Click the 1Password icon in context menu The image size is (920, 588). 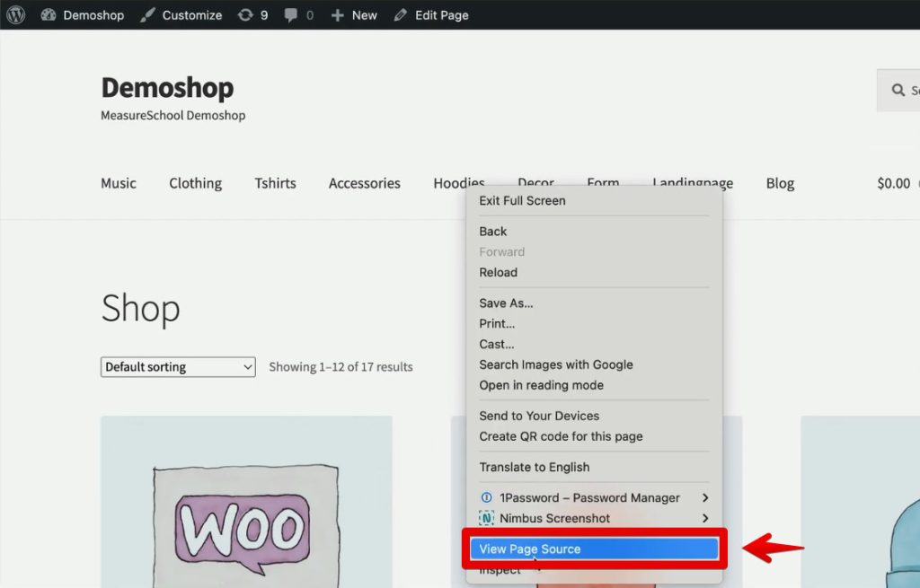tap(486, 497)
